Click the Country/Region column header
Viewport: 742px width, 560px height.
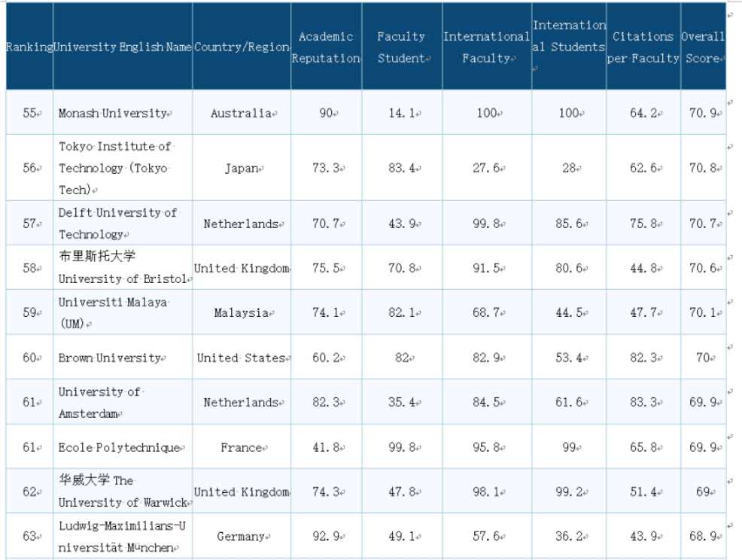pos(242,47)
